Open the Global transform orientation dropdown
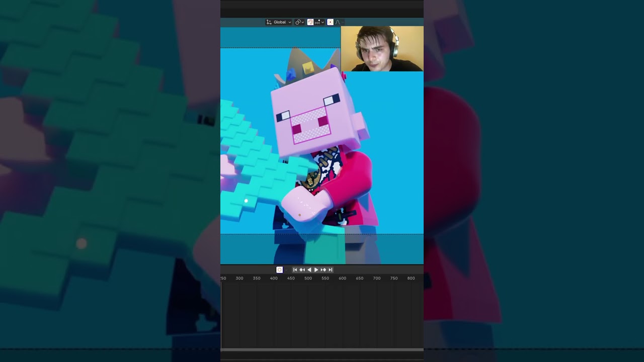Screen dimensions: 644x362 pos(279,22)
